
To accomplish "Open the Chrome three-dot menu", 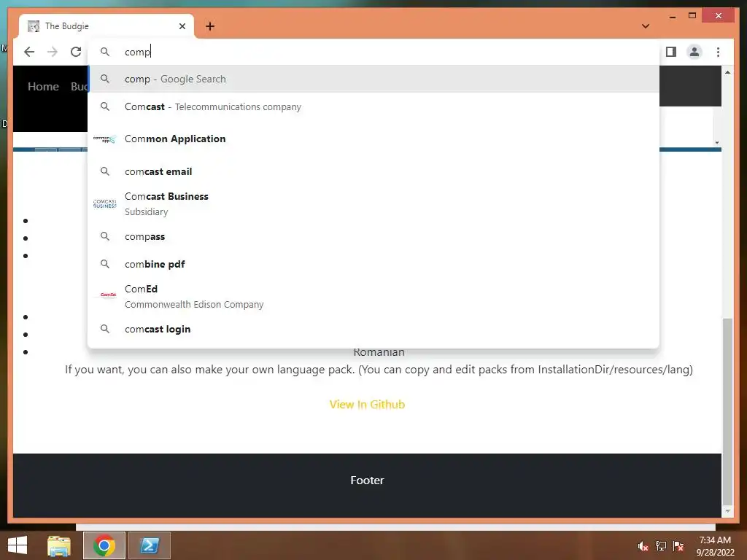I will coord(718,52).
